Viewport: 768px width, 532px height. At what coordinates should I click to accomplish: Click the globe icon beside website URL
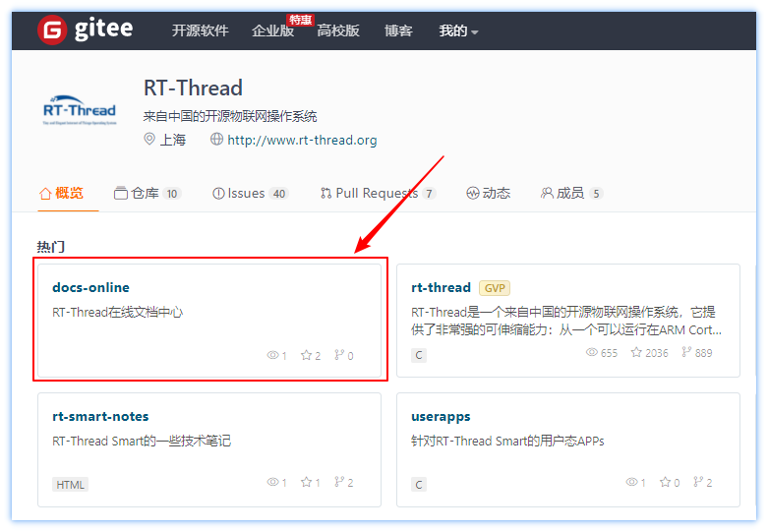[216, 139]
